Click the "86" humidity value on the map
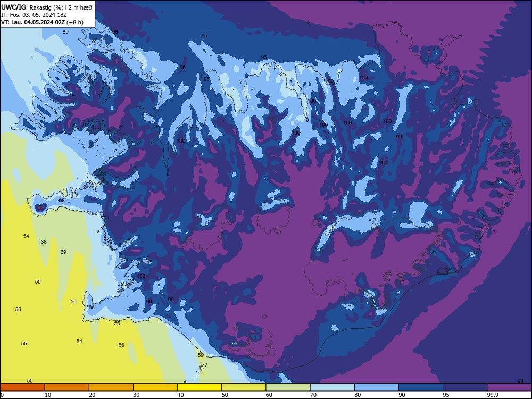 pyautogui.click(x=92, y=307)
